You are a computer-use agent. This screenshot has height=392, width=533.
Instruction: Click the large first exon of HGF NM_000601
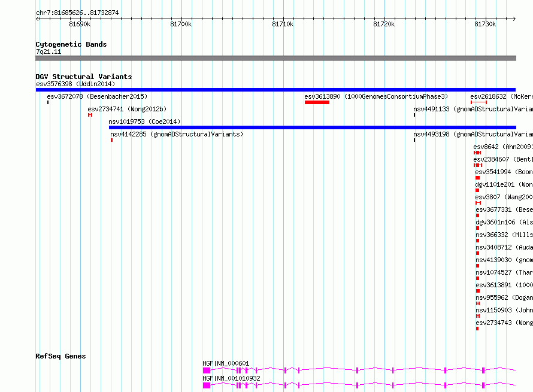pos(207,370)
